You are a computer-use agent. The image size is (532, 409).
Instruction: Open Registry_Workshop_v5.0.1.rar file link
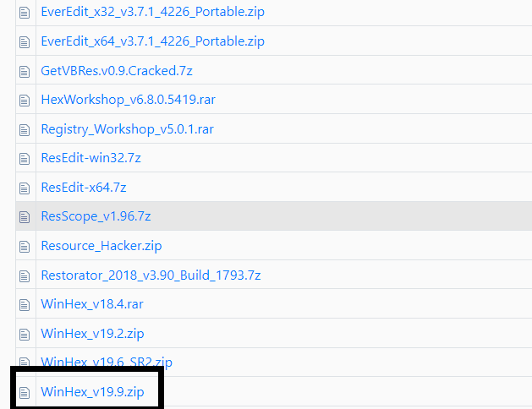coord(127,129)
